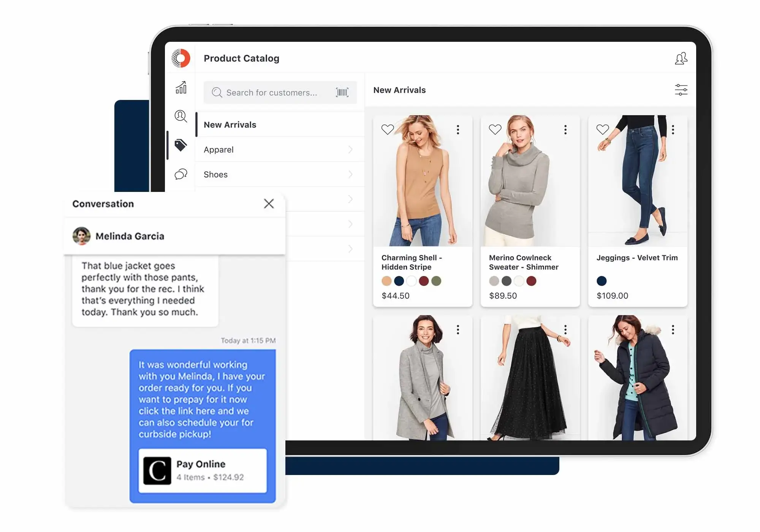The height and width of the screenshot is (532, 760).
Task: Expand the category chevron just below Shoes
Action: (350, 199)
